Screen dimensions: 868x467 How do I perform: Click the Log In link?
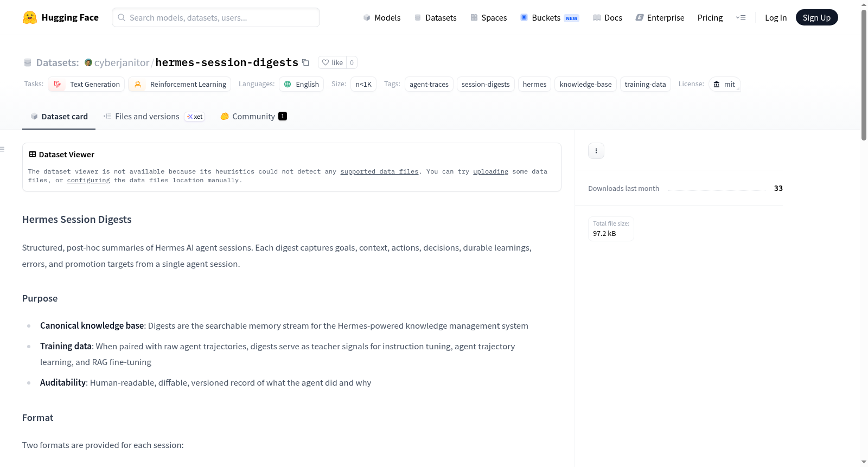tap(776, 17)
